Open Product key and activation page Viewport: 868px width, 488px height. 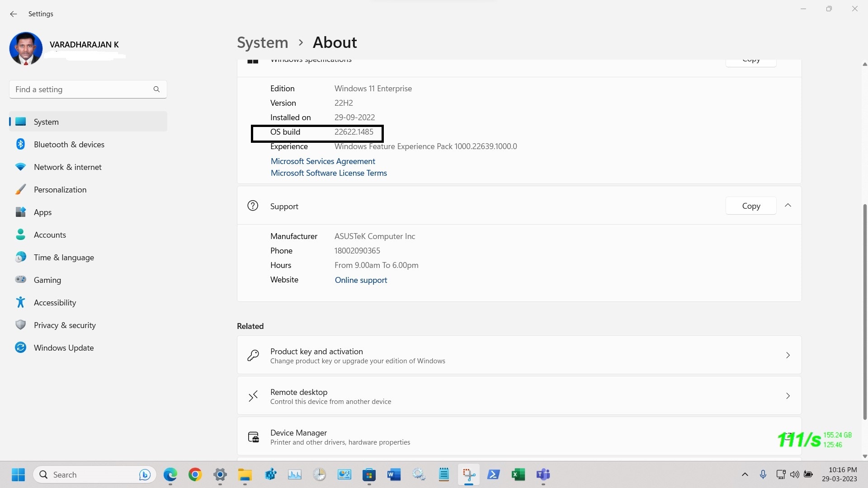[519, 355]
